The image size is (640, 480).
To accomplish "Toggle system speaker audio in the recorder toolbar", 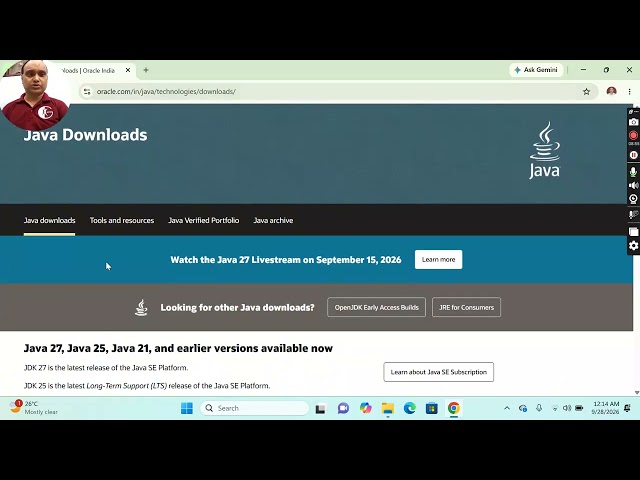I will (x=633, y=185).
